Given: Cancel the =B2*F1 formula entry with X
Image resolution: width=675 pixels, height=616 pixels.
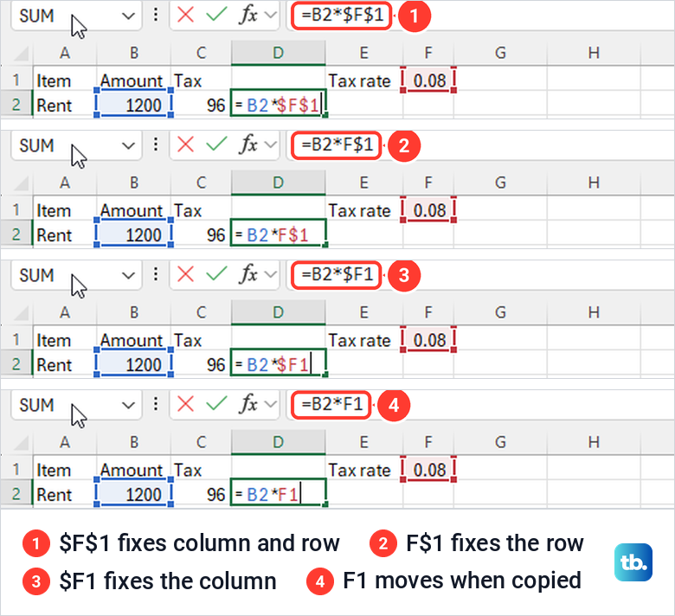Looking at the screenshot, I should pyautogui.click(x=185, y=404).
